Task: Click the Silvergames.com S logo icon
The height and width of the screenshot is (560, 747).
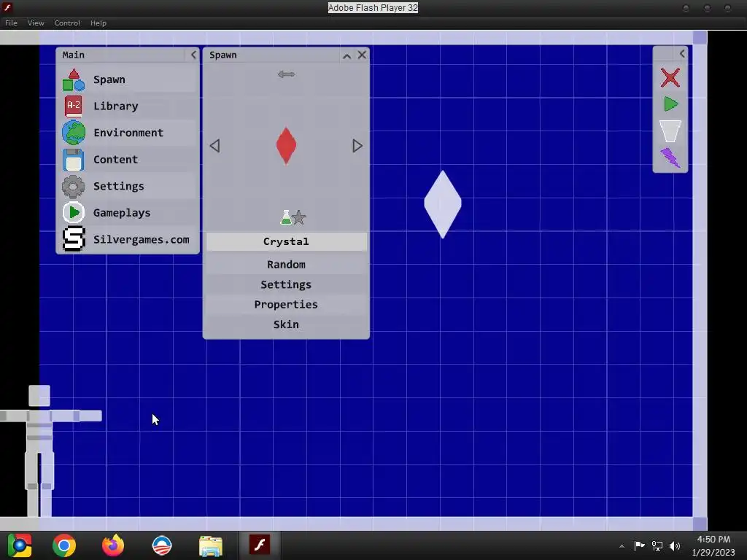Action: click(x=74, y=239)
